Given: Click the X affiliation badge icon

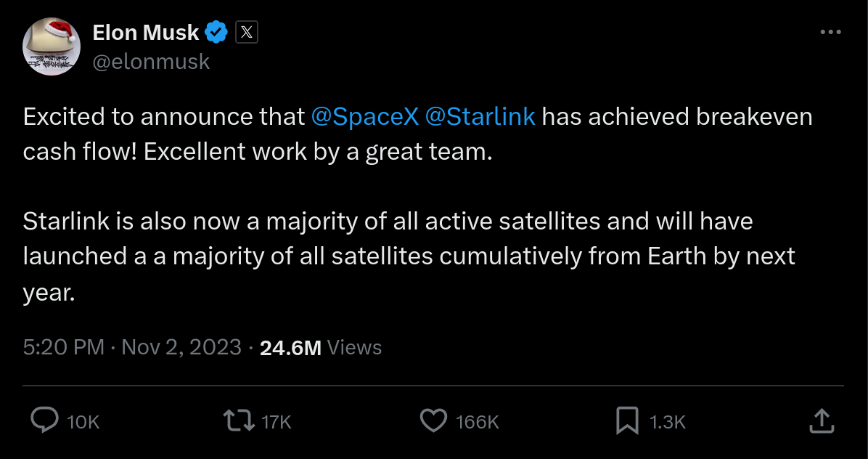Looking at the screenshot, I should 247,33.
